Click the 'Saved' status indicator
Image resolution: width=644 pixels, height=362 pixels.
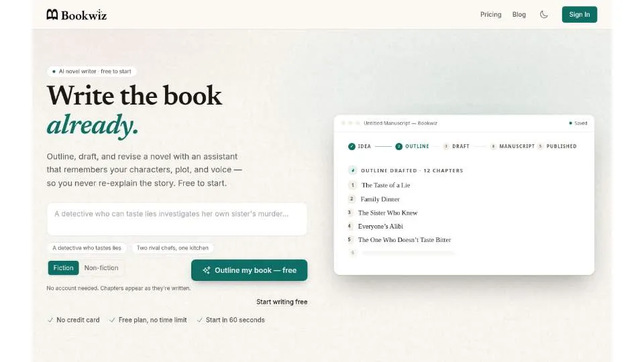[578, 123]
